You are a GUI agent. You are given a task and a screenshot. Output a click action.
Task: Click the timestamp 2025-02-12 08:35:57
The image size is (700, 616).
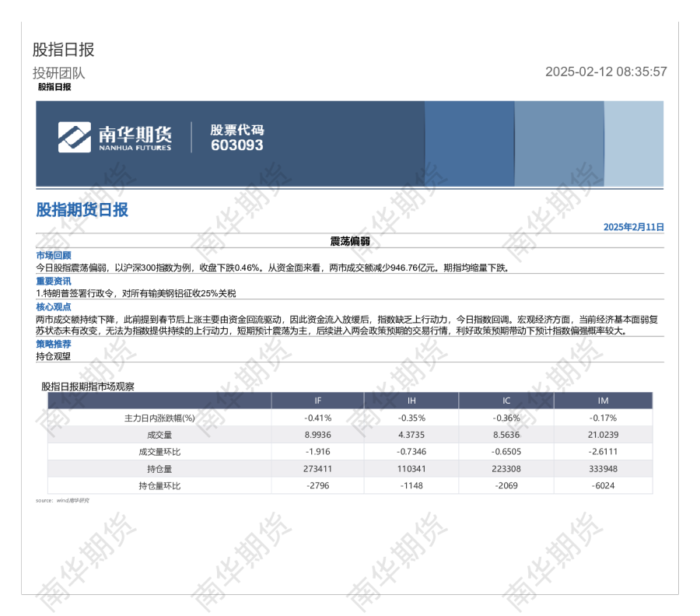[606, 72]
